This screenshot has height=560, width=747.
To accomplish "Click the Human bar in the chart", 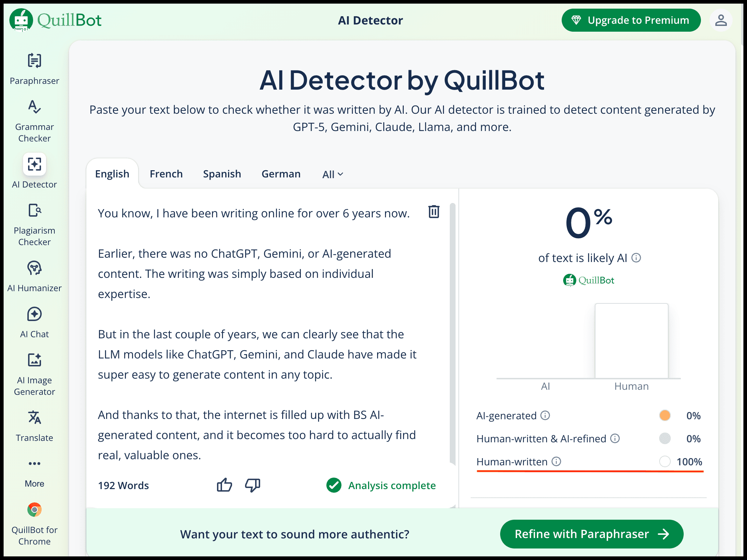I will point(631,340).
